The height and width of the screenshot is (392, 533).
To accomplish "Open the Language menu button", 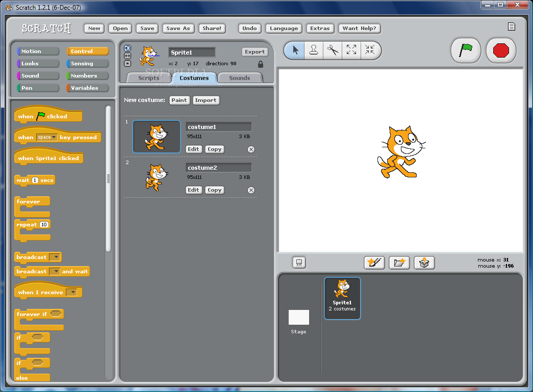I will (284, 29).
